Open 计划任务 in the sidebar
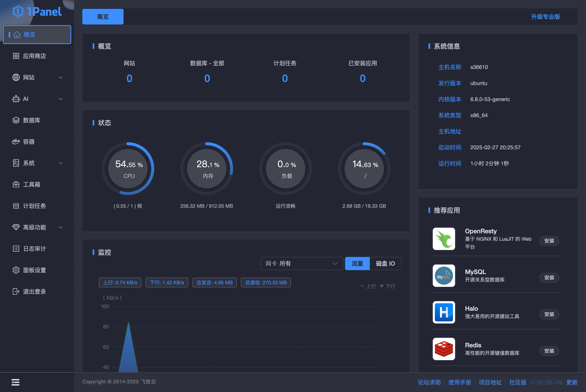 coord(35,206)
